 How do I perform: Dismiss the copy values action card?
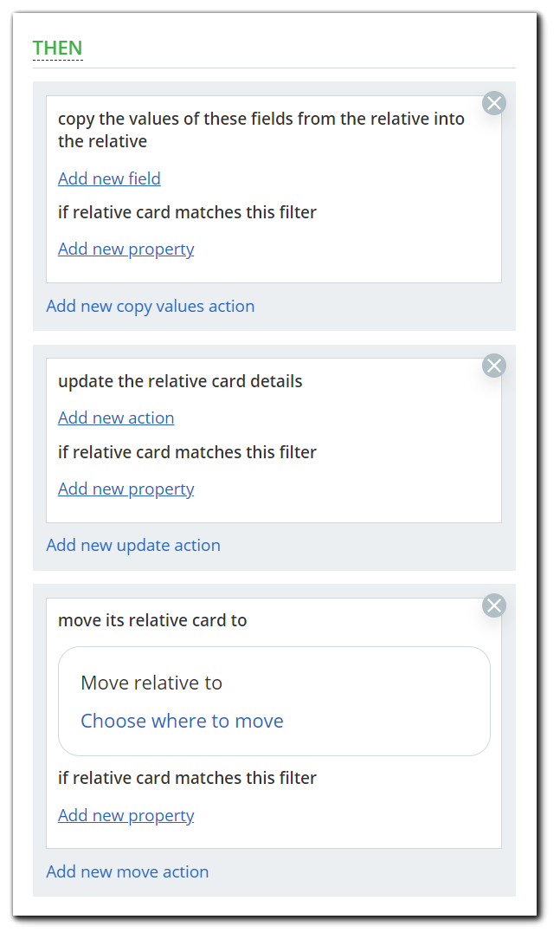click(x=494, y=102)
